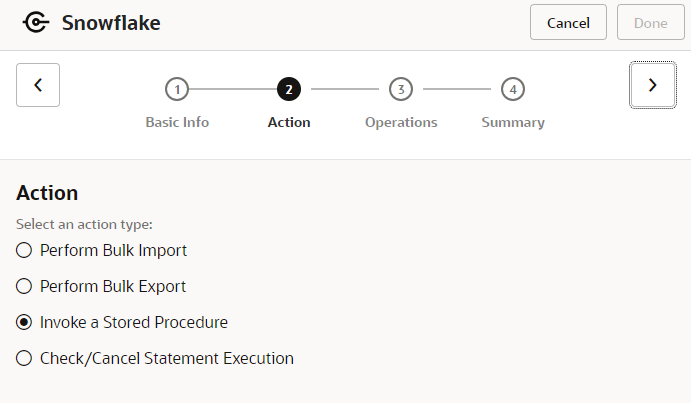
Task: Switch to the Operations step label
Action: point(401,122)
